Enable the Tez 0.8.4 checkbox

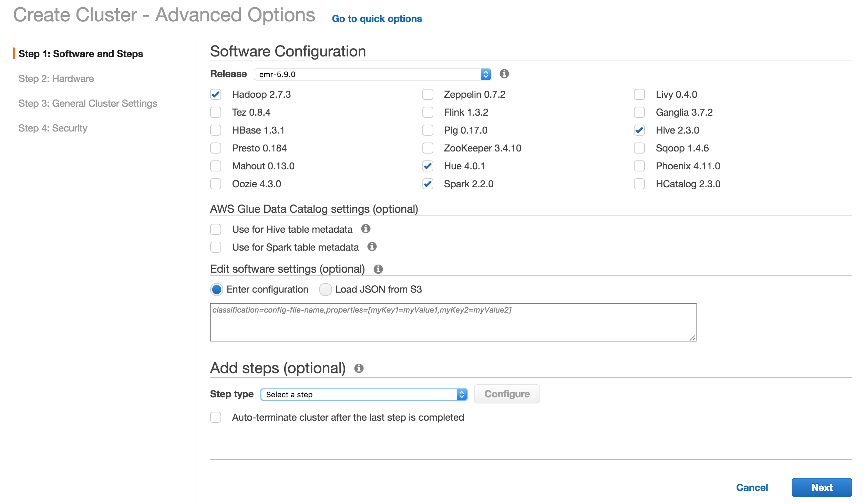click(216, 112)
